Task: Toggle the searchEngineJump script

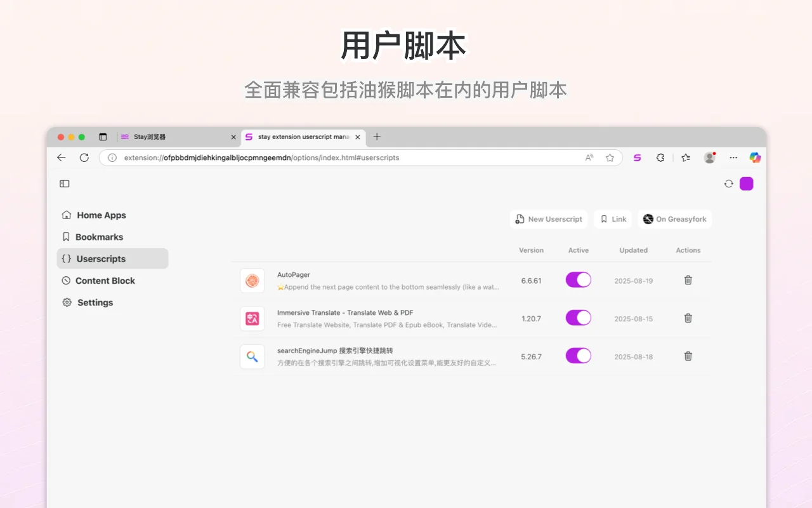Action: pyautogui.click(x=578, y=356)
